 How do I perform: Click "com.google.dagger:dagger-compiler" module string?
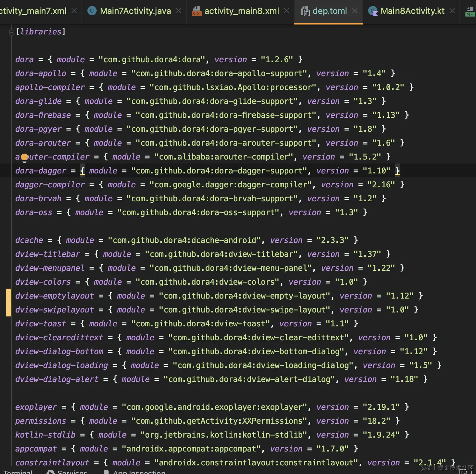[x=233, y=185]
